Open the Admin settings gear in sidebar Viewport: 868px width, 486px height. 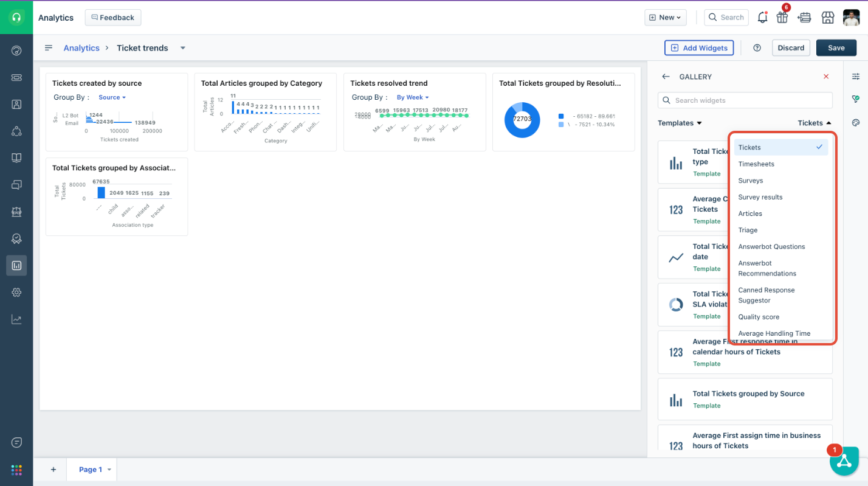point(16,293)
